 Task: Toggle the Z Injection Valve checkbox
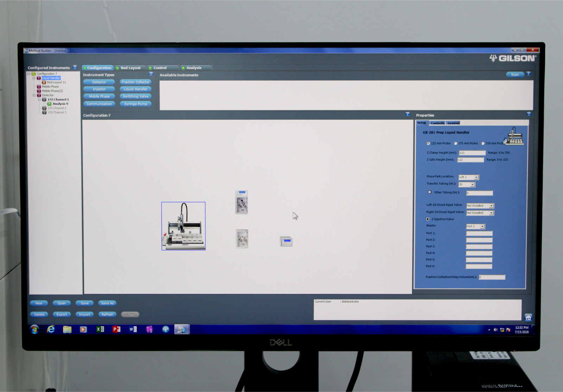pyautogui.click(x=428, y=219)
